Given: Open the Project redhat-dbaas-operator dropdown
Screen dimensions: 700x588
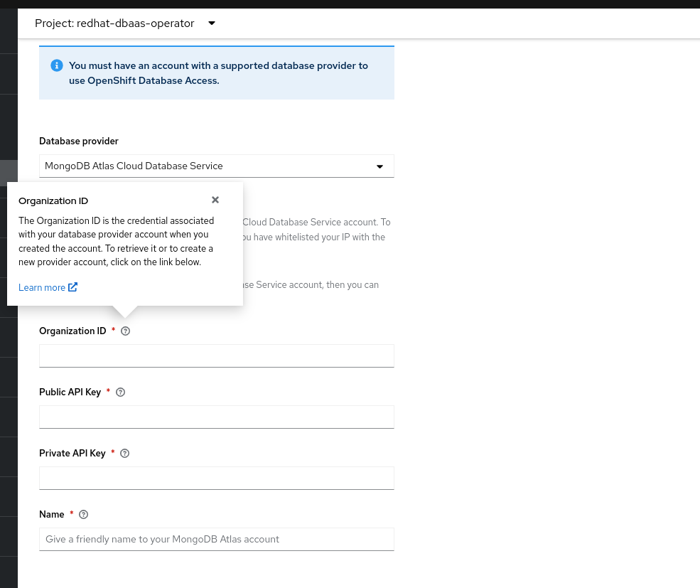Looking at the screenshot, I should [125, 23].
